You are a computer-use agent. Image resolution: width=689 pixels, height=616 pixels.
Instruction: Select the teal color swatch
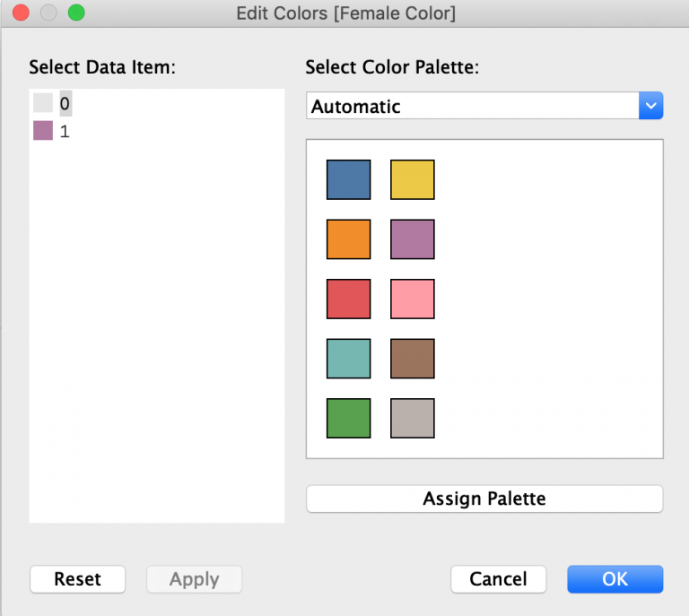click(x=348, y=359)
